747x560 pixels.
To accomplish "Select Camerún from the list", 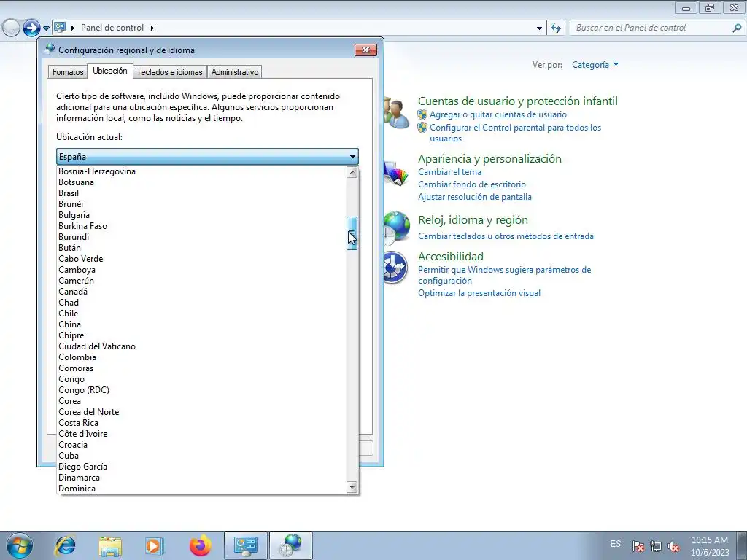I will click(x=201, y=281).
